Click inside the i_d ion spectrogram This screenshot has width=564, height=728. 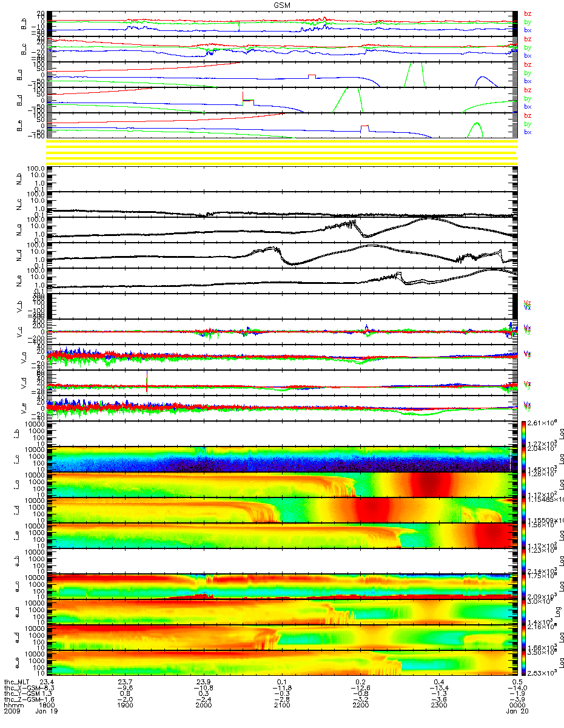pos(281,510)
